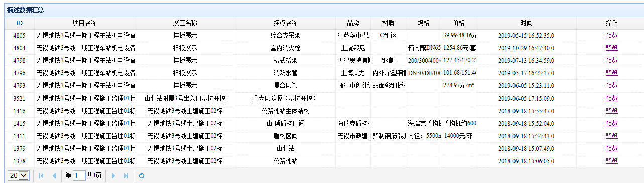This screenshot has width=644, height=183.
Task: Click the 时间 column header
Action: (x=526, y=23)
